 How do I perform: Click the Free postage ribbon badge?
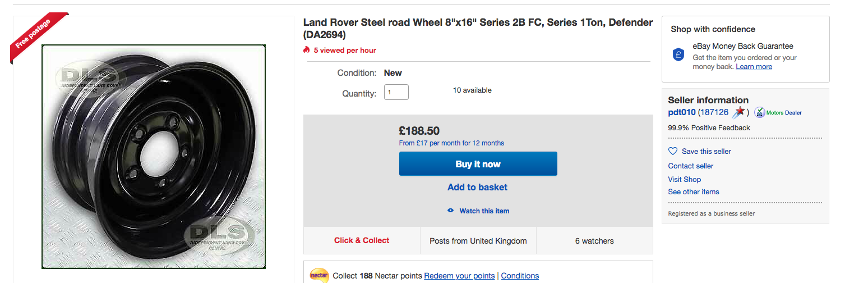37,37
